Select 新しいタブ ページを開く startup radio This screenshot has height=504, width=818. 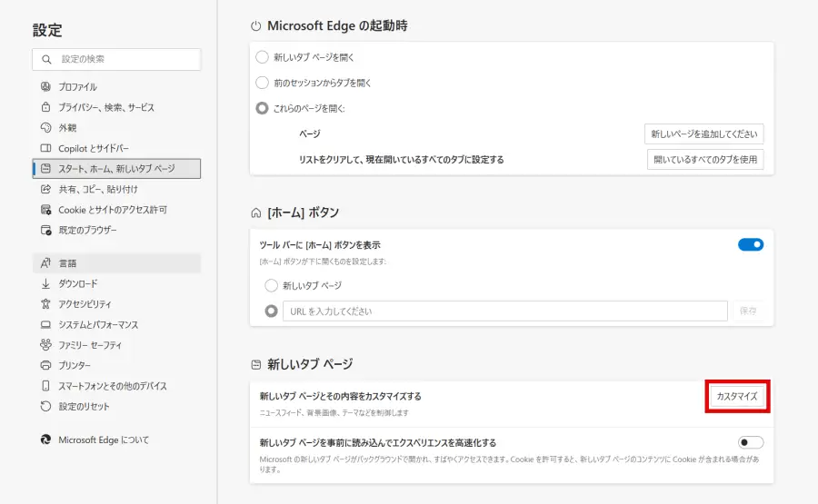pos(262,57)
